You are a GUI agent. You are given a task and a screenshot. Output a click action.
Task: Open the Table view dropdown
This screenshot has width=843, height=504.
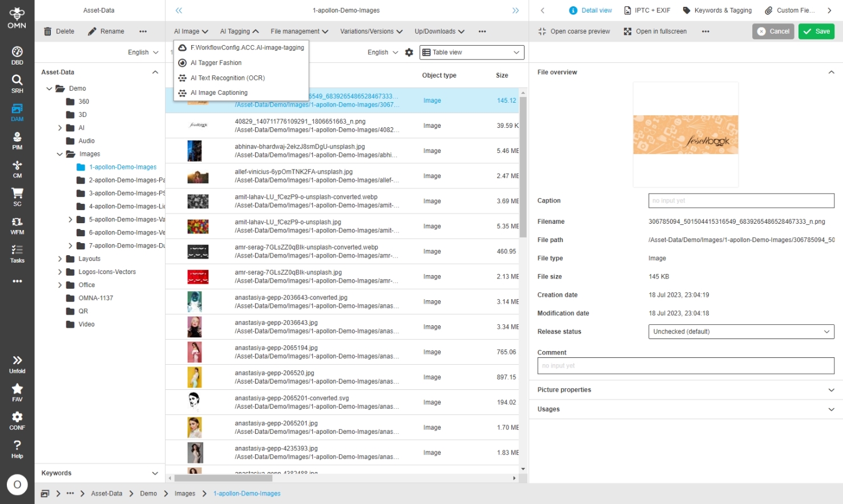pos(471,53)
